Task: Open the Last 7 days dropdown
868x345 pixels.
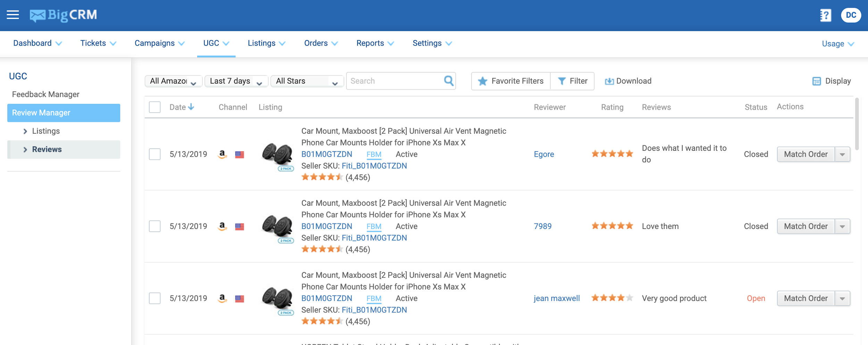Action: pyautogui.click(x=236, y=81)
